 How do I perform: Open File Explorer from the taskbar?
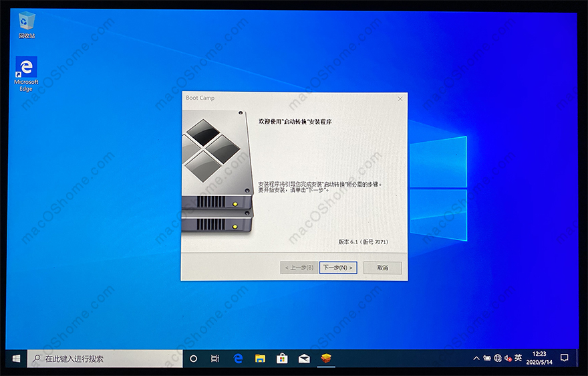pyautogui.click(x=260, y=359)
